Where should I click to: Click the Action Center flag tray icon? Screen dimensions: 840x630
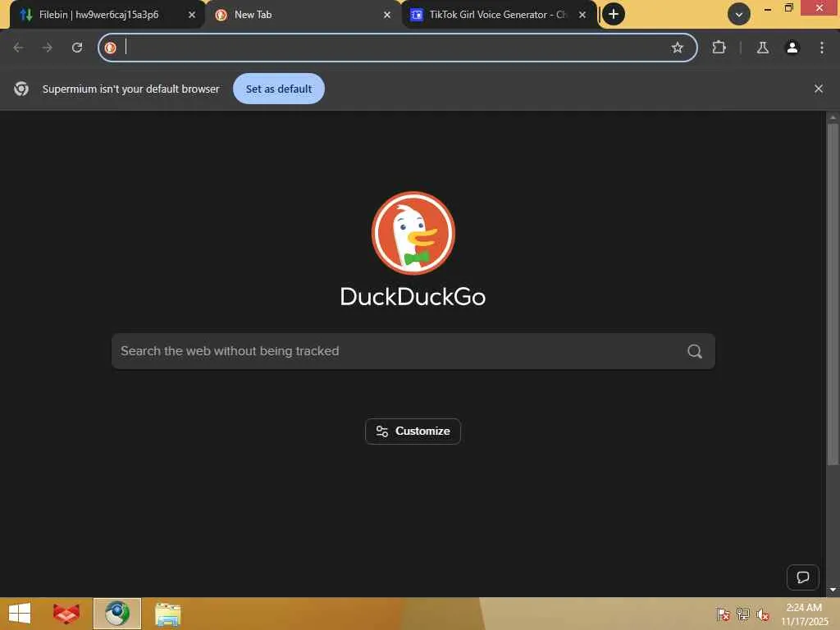point(723,614)
